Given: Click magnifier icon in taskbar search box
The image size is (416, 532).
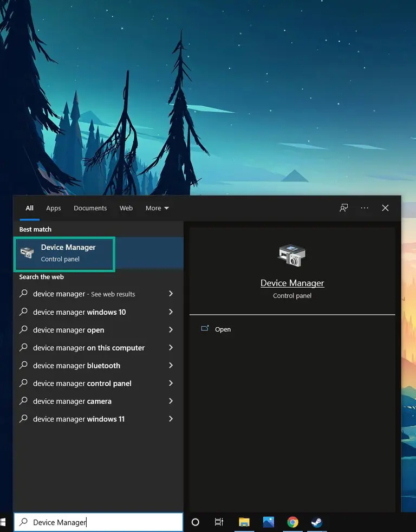Looking at the screenshot, I should (x=23, y=522).
